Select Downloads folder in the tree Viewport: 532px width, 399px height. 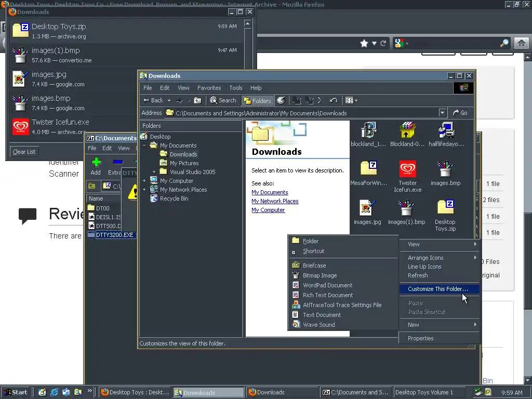183,154
